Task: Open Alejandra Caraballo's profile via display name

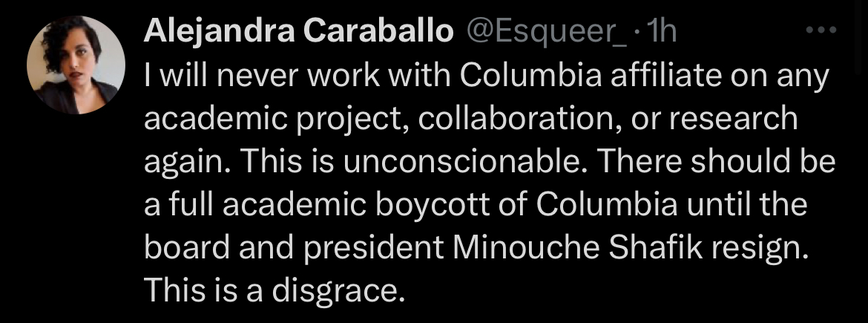Action: (298, 33)
